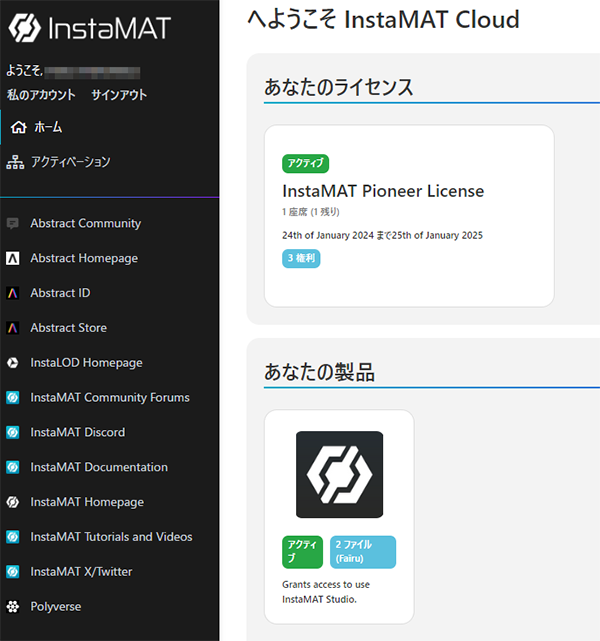Click the 3 権利 entitlements badge
This screenshot has height=641, width=600.
301,259
